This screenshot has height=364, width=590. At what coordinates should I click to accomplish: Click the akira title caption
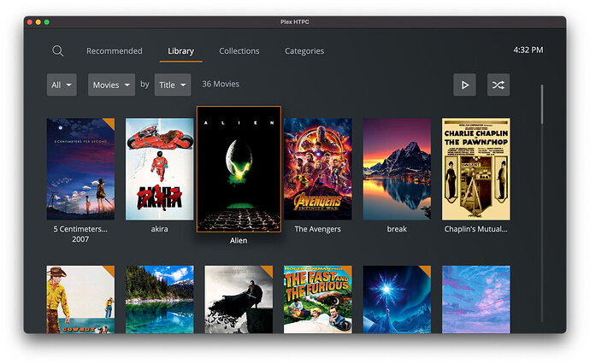(x=160, y=229)
